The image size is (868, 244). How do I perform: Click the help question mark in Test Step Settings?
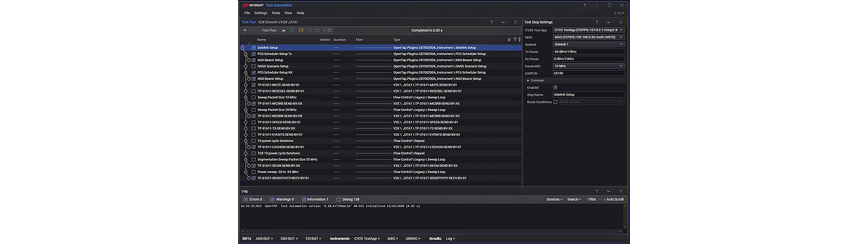pos(597,22)
